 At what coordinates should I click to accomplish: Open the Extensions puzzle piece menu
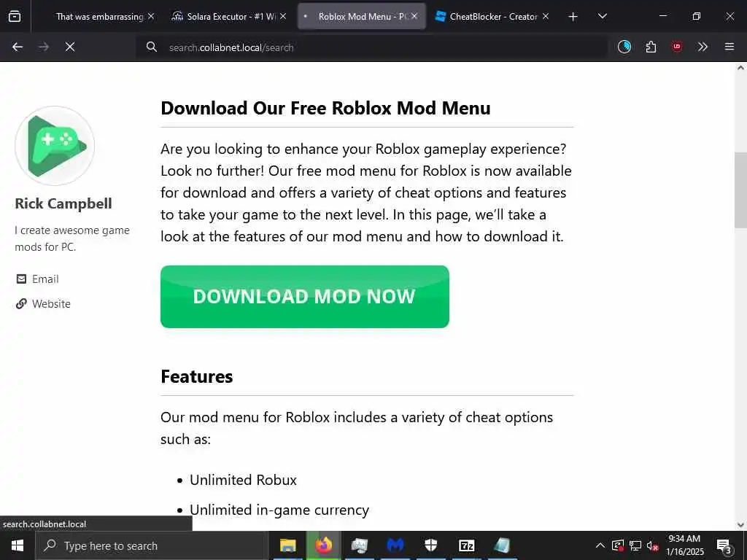(x=651, y=47)
